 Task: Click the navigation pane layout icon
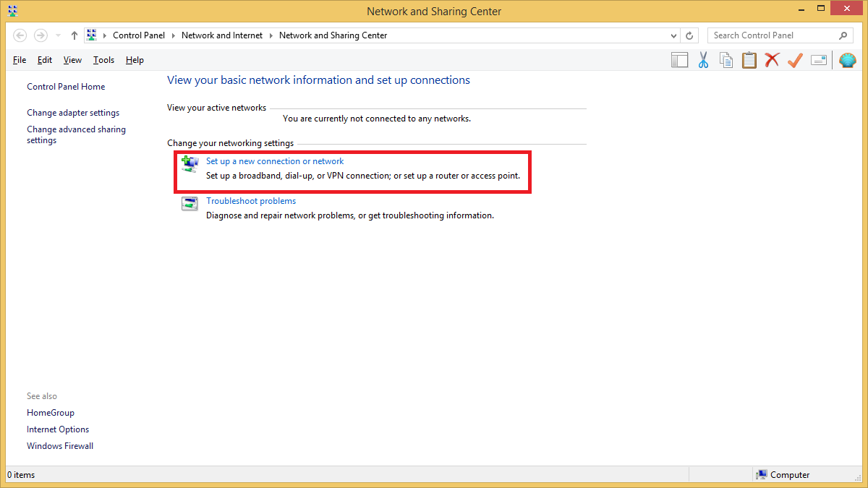click(x=679, y=60)
